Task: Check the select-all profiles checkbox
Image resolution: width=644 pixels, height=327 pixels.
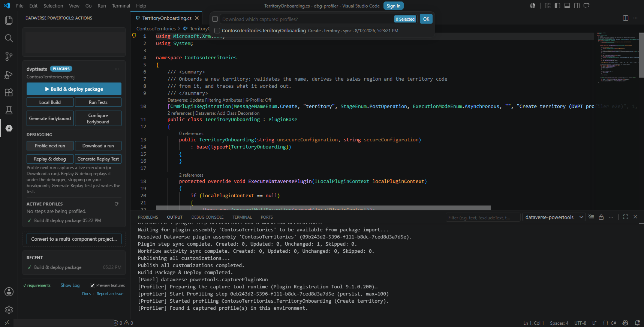Action: [x=215, y=19]
